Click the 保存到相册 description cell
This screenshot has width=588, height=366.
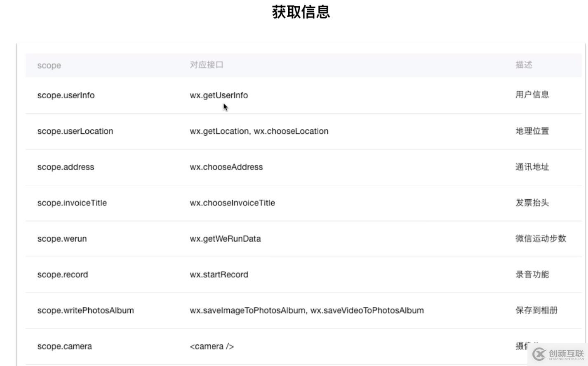pos(536,310)
